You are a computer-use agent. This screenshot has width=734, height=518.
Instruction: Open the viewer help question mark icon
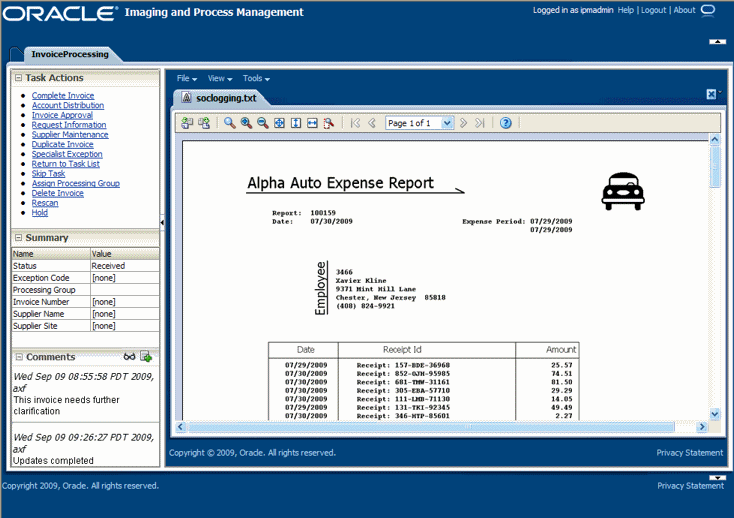click(x=506, y=123)
